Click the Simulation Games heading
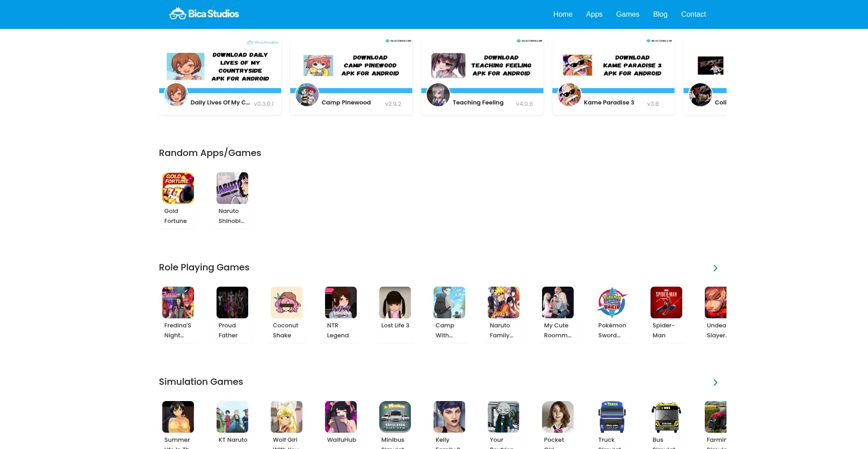This screenshot has height=449, width=868. [x=201, y=382]
